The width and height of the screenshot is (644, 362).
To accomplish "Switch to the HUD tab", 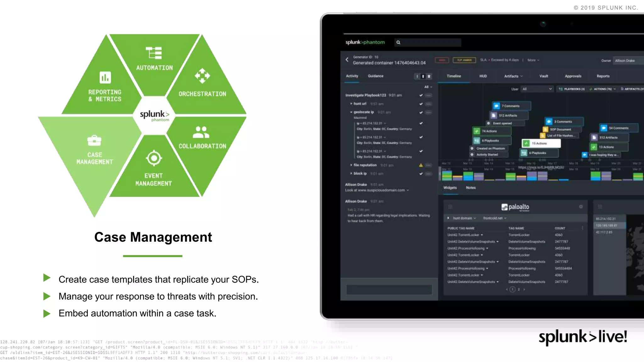I will (x=483, y=76).
